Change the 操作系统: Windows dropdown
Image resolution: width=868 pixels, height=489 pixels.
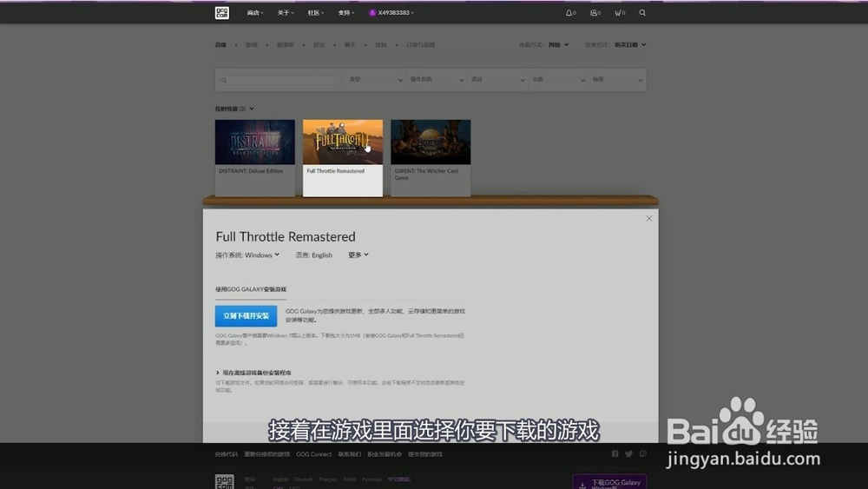click(x=247, y=254)
